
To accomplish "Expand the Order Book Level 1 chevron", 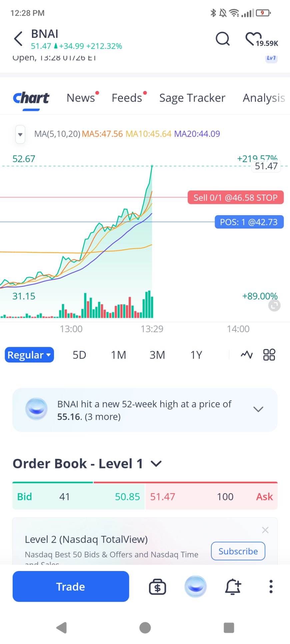I will (x=156, y=463).
